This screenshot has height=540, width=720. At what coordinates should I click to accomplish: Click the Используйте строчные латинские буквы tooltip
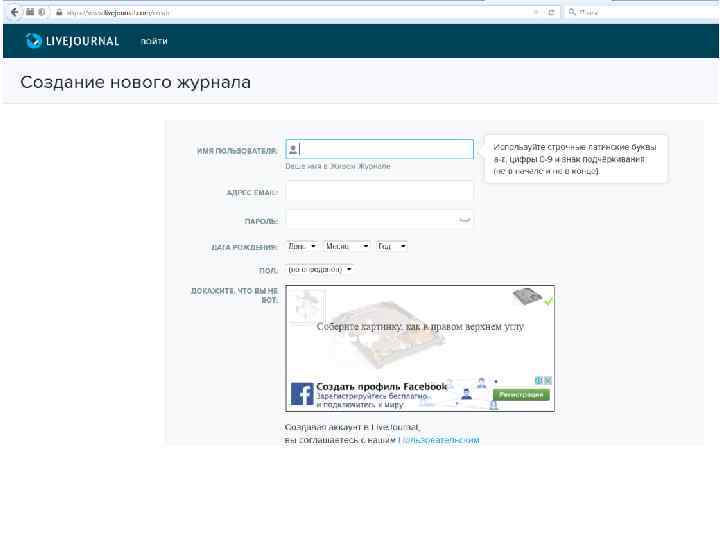575,159
